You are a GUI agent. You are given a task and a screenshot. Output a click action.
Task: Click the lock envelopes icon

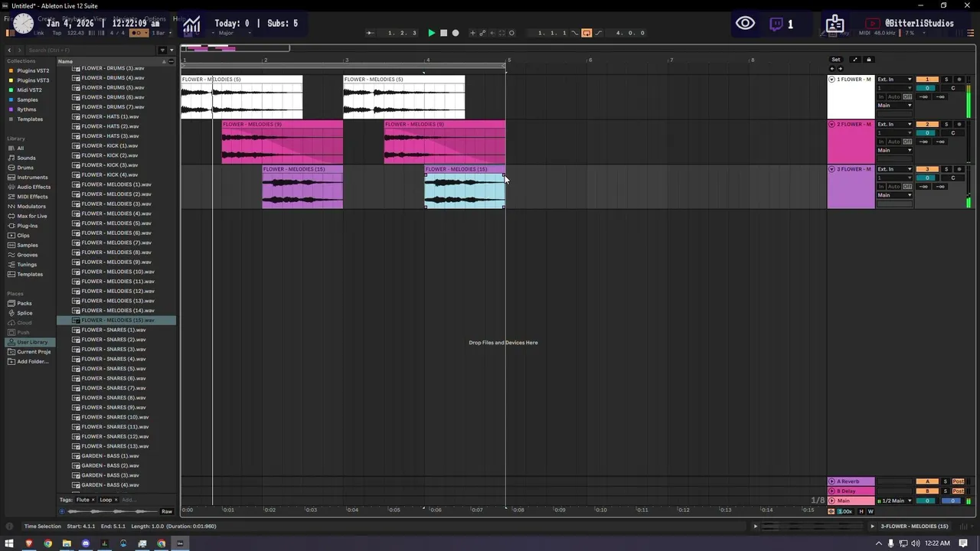click(868, 60)
